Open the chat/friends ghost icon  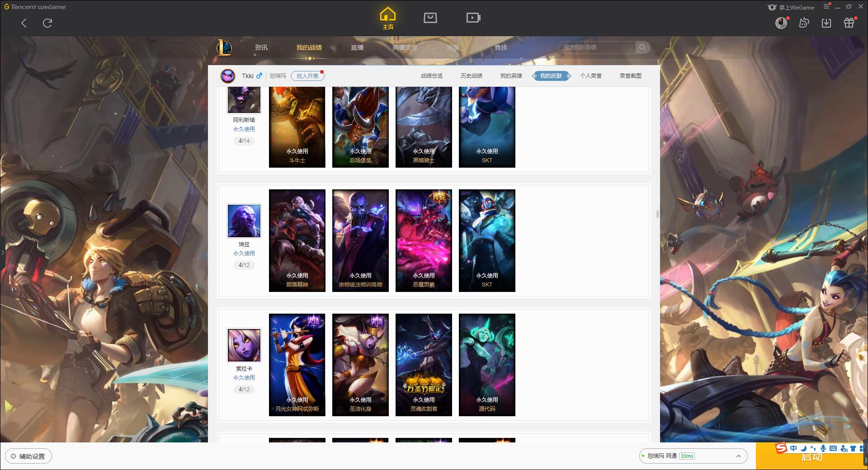[x=804, y=23]
